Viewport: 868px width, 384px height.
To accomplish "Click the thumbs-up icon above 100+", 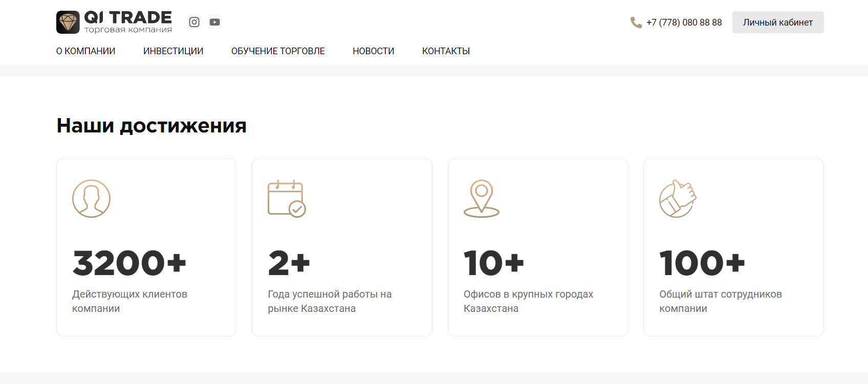I will pyautogui.click(x=678, y=198).
